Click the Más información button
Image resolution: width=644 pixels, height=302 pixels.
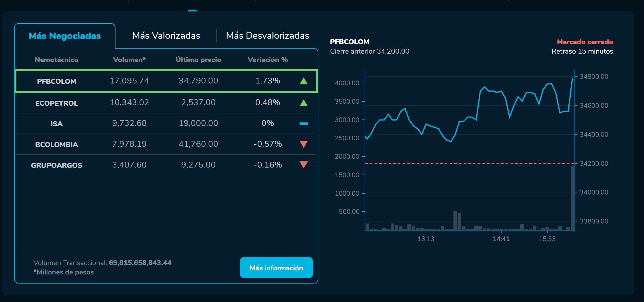pyautogui.click(x=276, y=267)
